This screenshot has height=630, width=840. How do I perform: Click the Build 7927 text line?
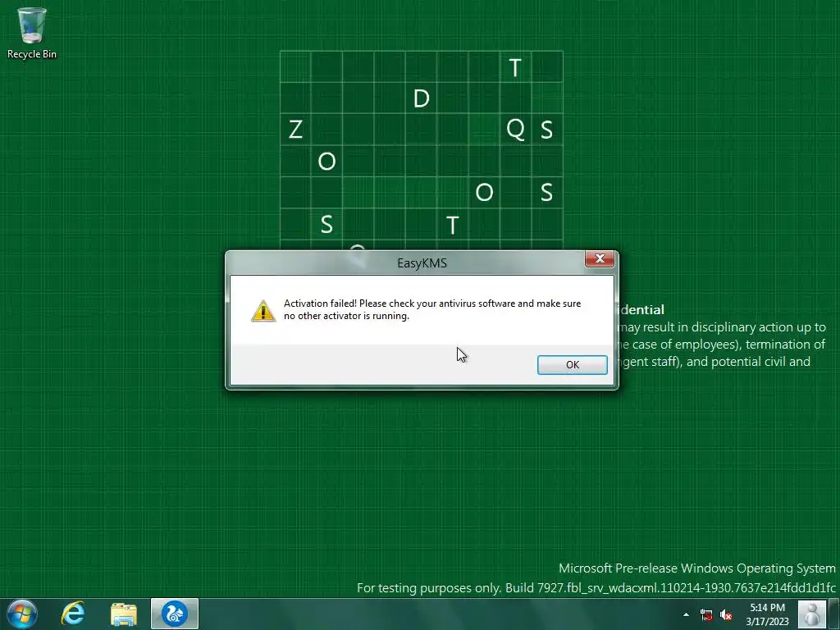pos(596,588)
